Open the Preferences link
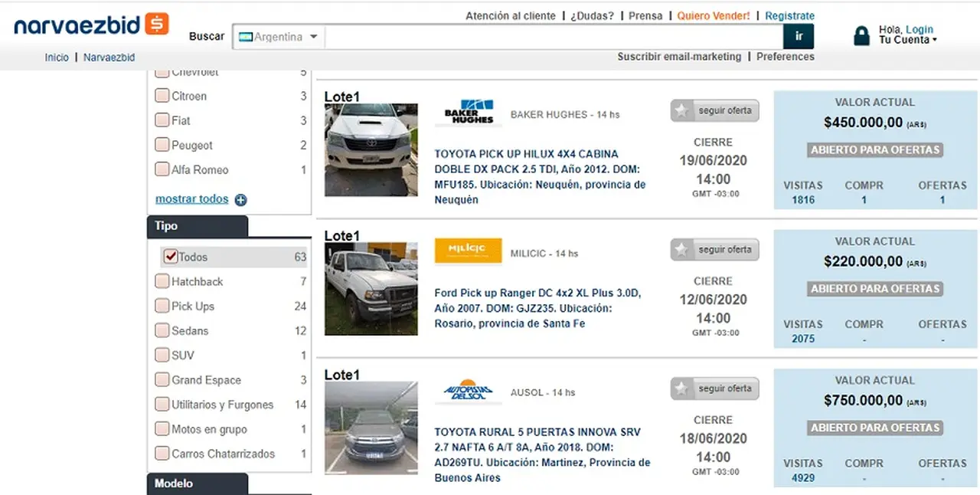 (786, 57)
